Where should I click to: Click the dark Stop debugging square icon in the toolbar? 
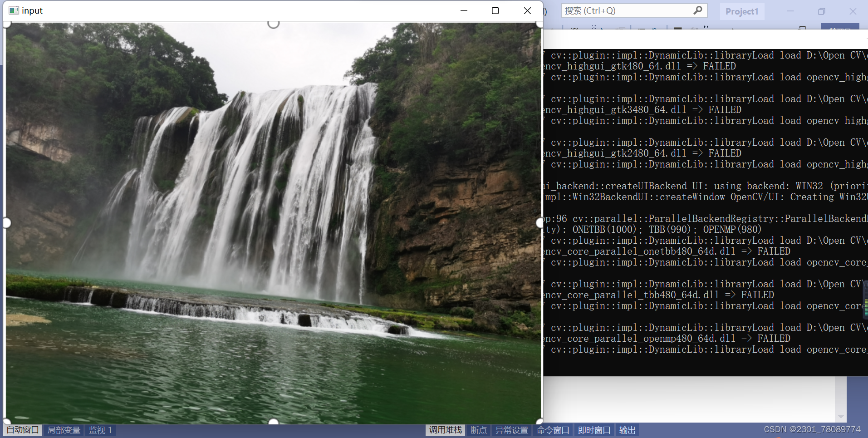pyautogui.click(x=677, y=28)
